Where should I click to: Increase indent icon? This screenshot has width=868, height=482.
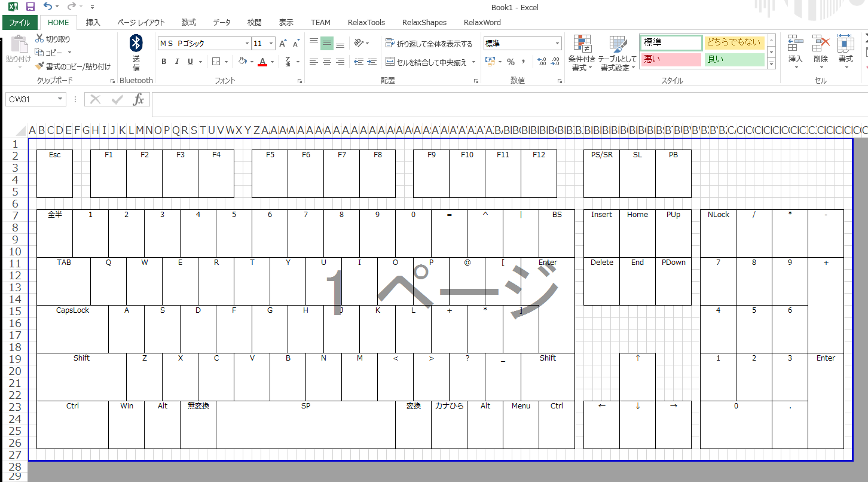point(372,62)
